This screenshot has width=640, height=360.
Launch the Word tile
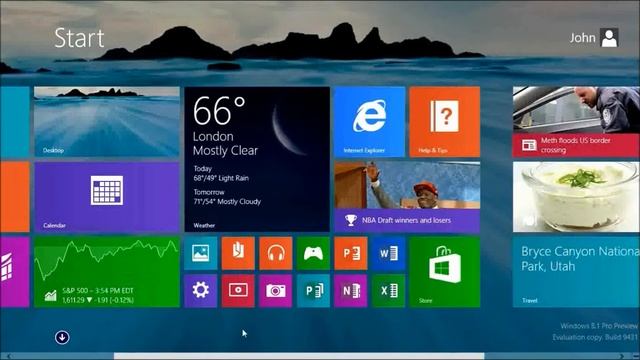388,253
